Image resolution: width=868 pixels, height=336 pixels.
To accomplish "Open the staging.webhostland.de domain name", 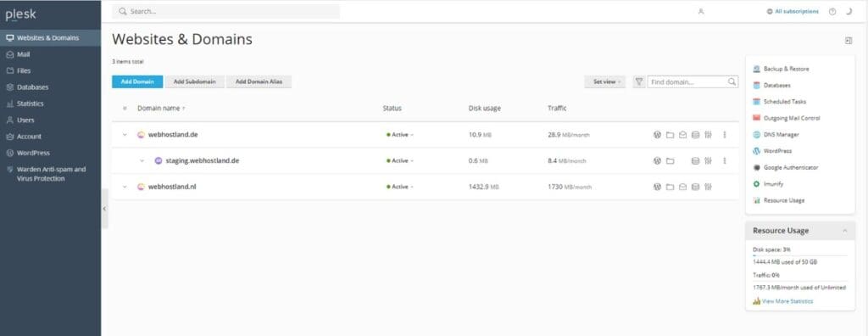I will (x=202, y=161).
